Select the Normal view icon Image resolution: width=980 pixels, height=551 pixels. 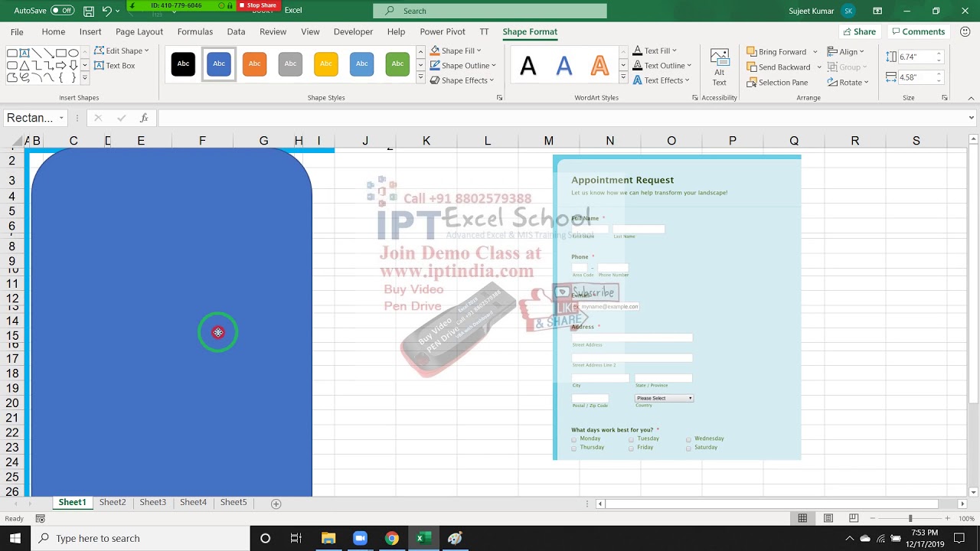(802, 518)
